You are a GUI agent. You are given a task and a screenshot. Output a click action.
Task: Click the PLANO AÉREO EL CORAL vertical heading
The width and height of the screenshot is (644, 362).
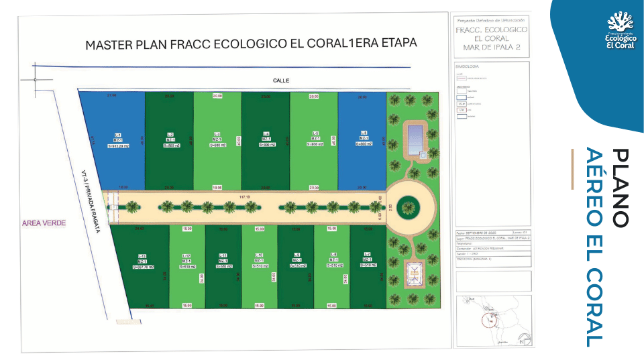pyautogui.click(x=607, y=247)
